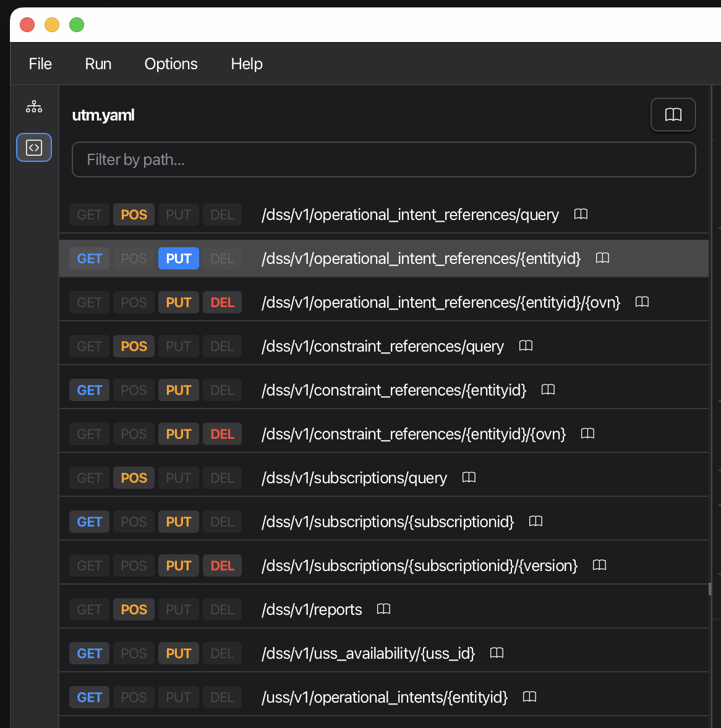Viewport: 721px width, 728px height.
Task: Open docs icon for uss_availability/{uss_id}
Action: (497, 653)
